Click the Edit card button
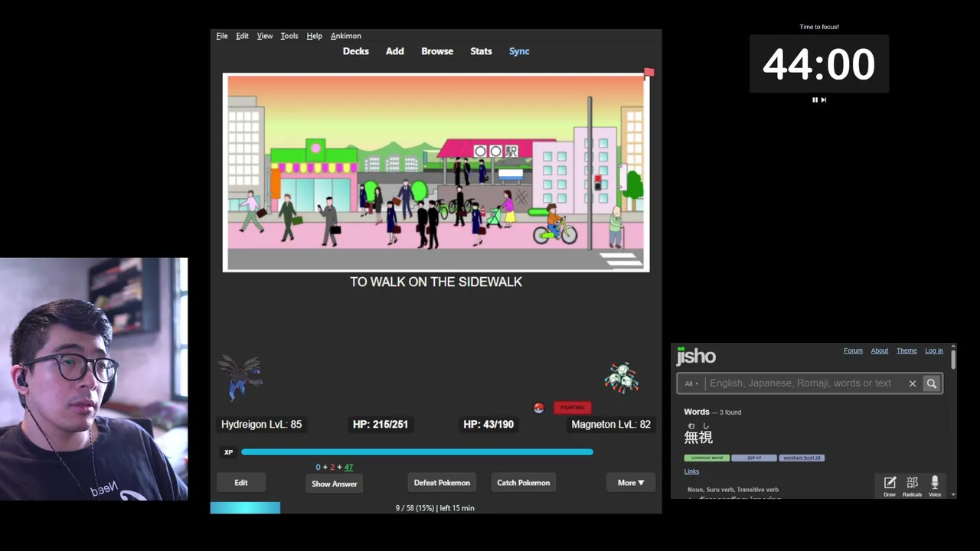The width and height of the screenshot is (980, 551). (x=241, y=483)
